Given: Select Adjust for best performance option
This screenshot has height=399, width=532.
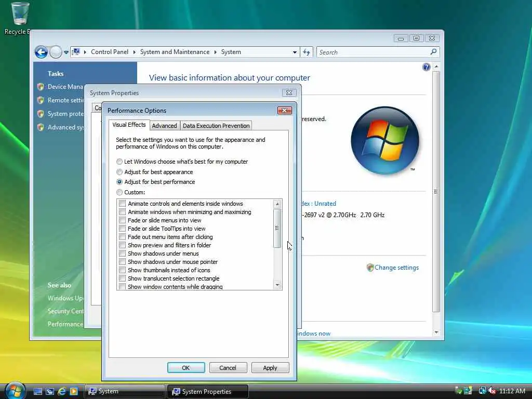Looking at the screenshot, I should coord(119,182).
